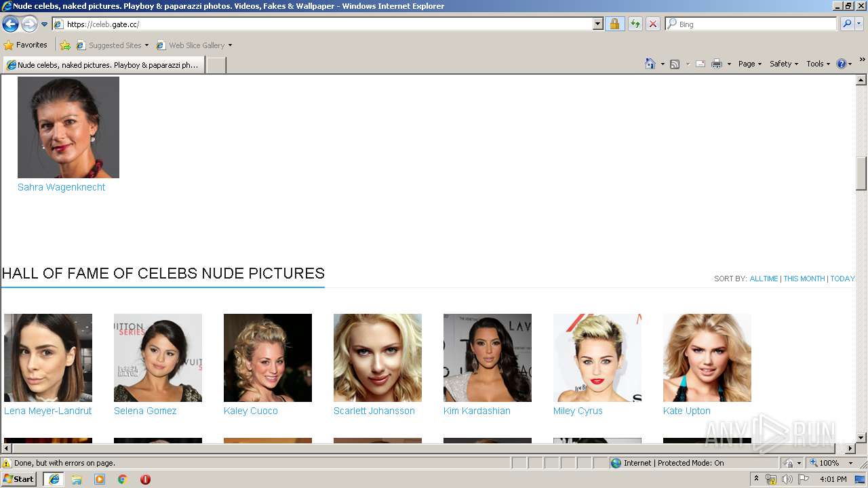Open the Tools menu
Screen dimensions: 868x488
pos(818,64)
